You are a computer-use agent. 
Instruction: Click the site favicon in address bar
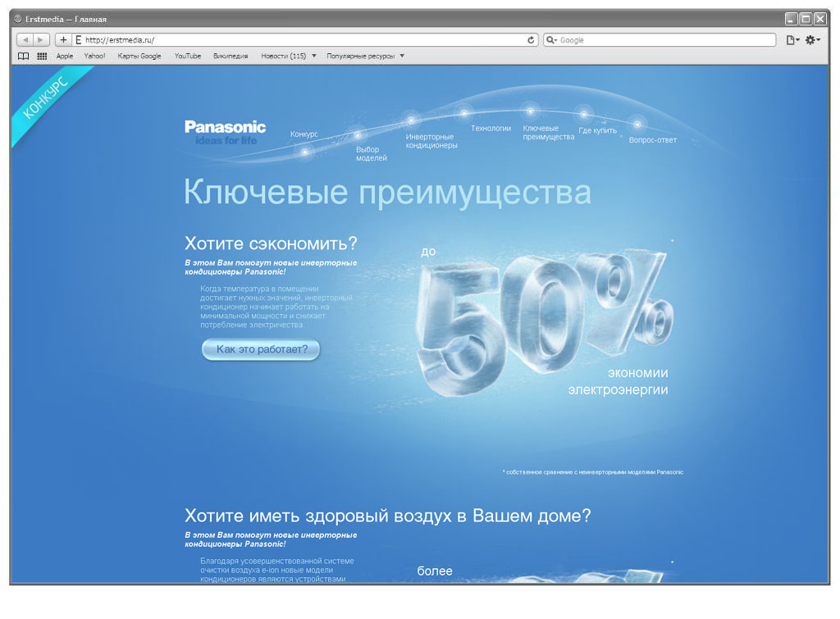point(78,40)
